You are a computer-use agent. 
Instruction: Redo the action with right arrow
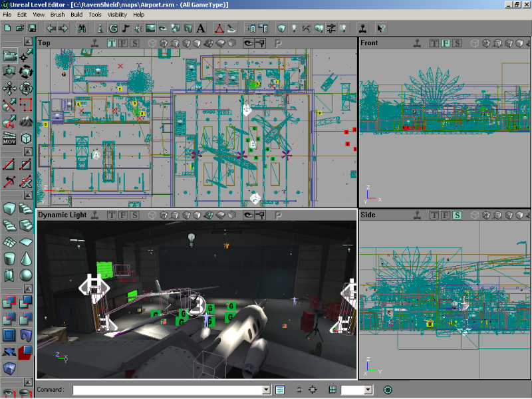[63, 29]
